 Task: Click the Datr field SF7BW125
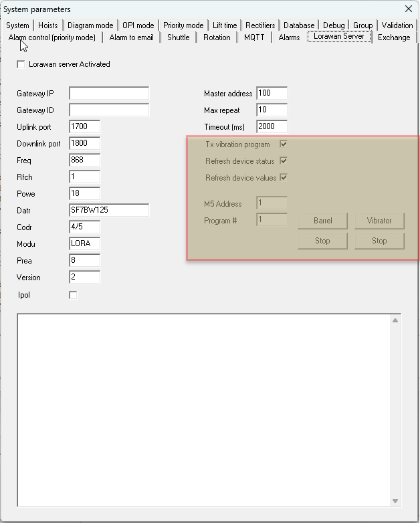tap(109, 210)
